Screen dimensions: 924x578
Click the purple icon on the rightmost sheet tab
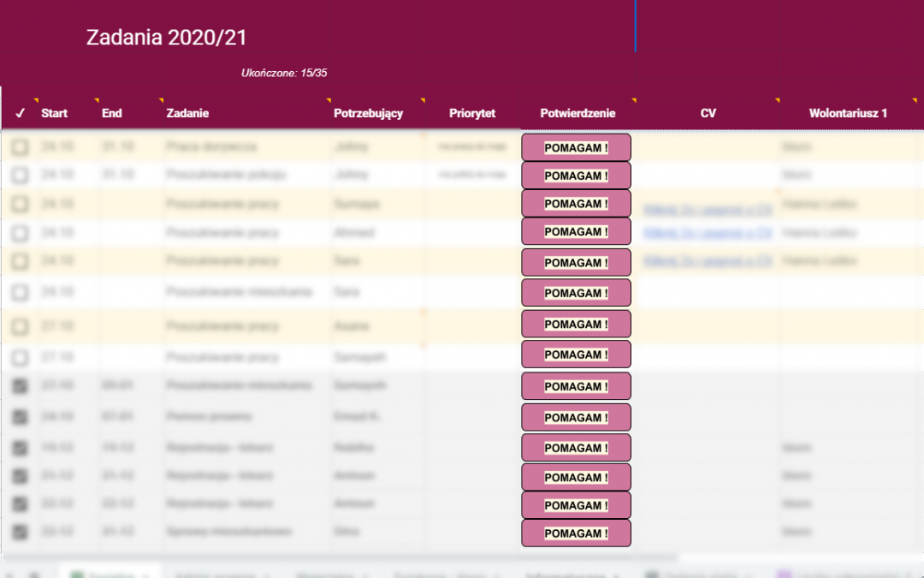pyautogui.click(x=784, y=575)
